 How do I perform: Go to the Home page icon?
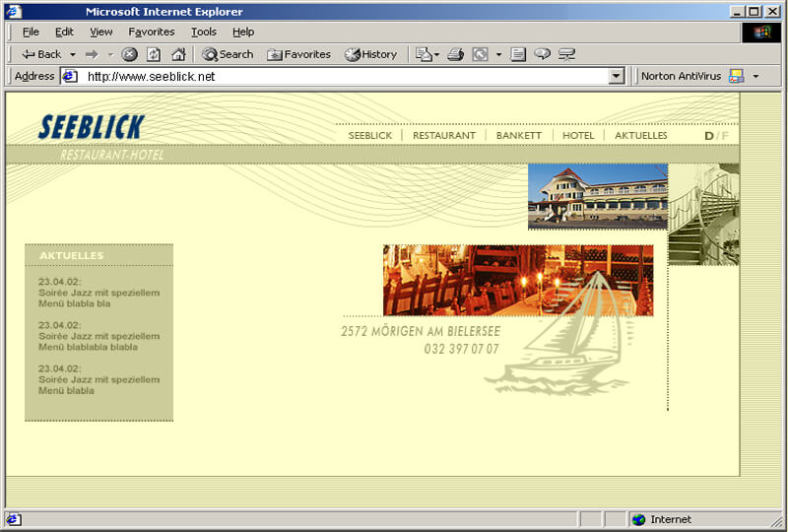click(178, 54)
